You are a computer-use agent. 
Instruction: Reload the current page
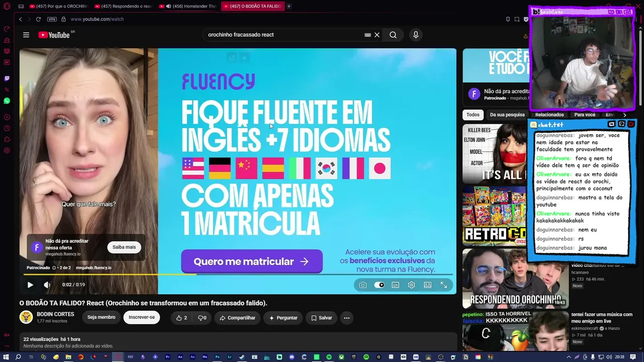point(38,19)
